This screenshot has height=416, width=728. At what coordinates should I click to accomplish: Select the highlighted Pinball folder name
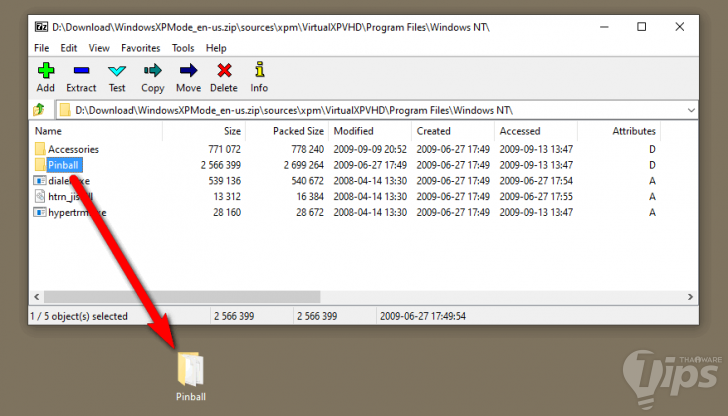click(65, 165)
